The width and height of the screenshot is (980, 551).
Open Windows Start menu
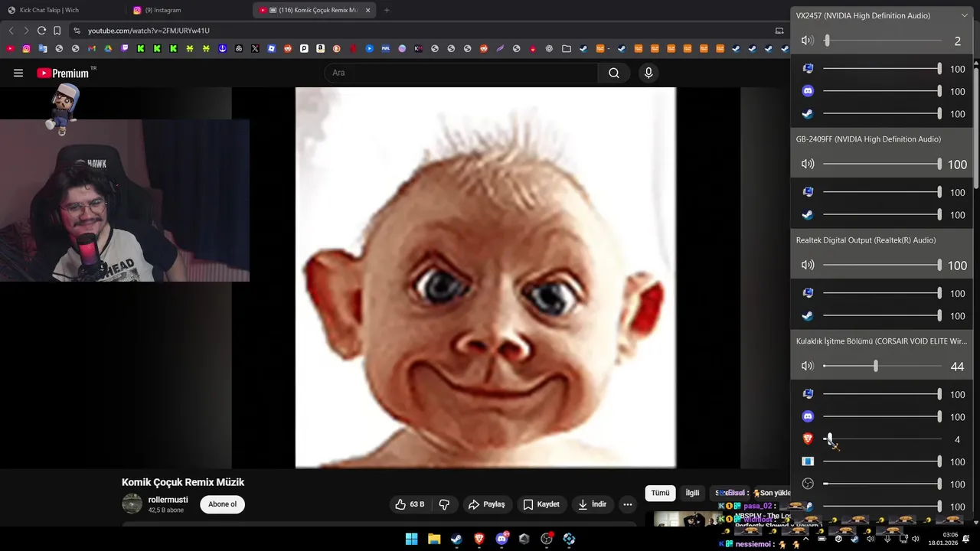coord(411,539)
